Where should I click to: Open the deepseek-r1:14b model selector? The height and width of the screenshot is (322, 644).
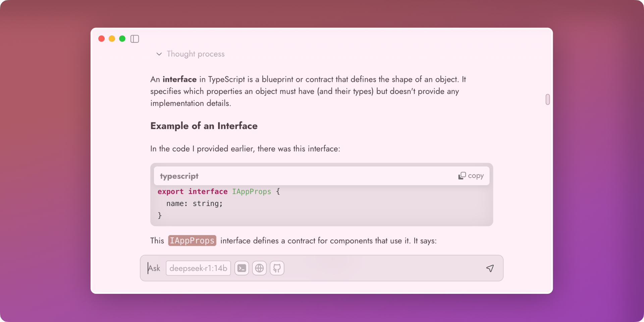(198, 268)
